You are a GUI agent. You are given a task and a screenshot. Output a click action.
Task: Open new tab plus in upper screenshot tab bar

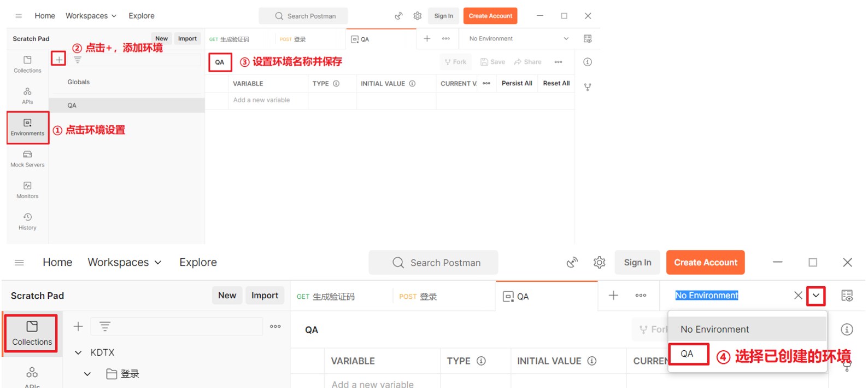427,38
